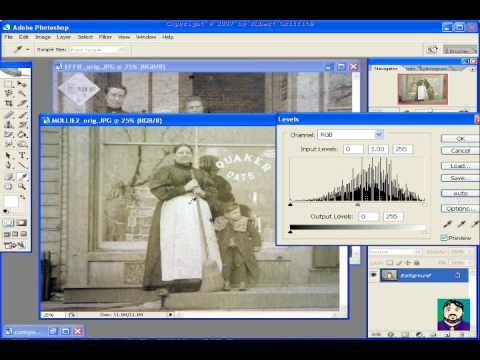This screenshot has height=360, width=480.
Task: Click the Load button in Levels
Action: [x=460, y=166]
